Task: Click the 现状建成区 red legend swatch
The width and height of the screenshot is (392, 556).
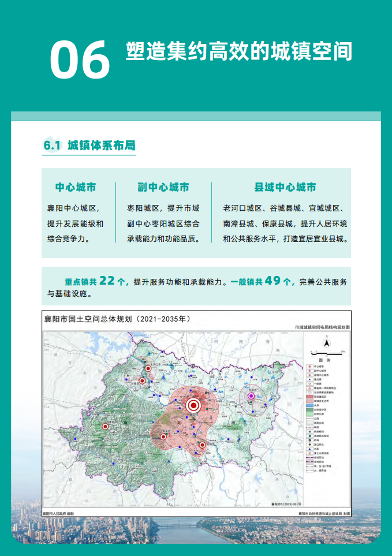Action: (309, 397)
